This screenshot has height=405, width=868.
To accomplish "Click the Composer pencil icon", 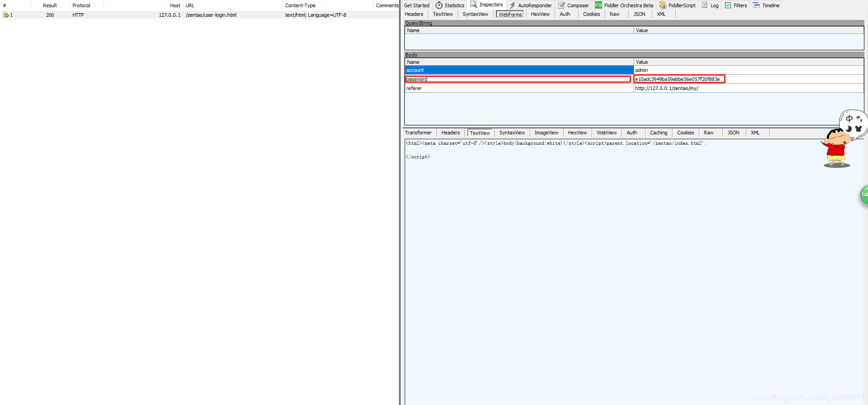I will pos(561,5).
